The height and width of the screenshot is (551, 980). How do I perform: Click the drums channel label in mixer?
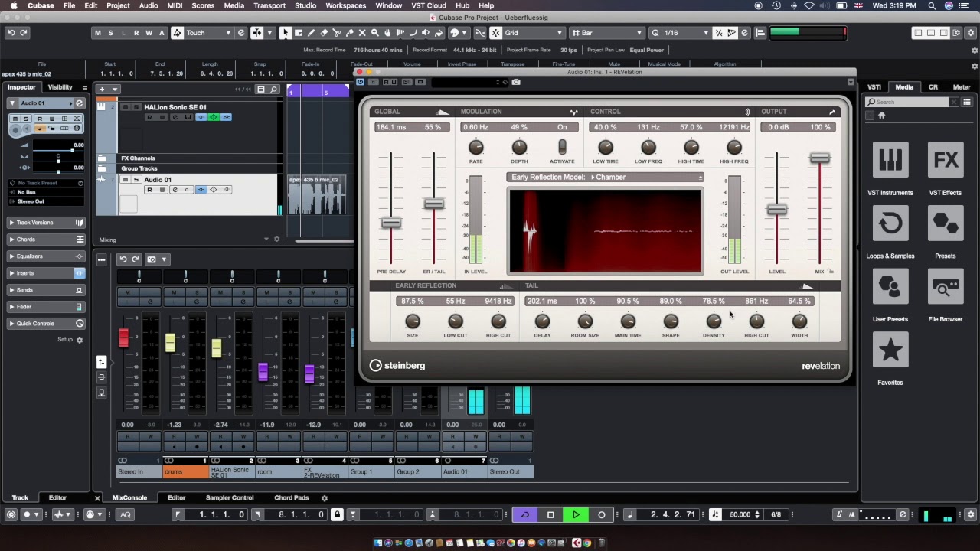click(185, 472)
